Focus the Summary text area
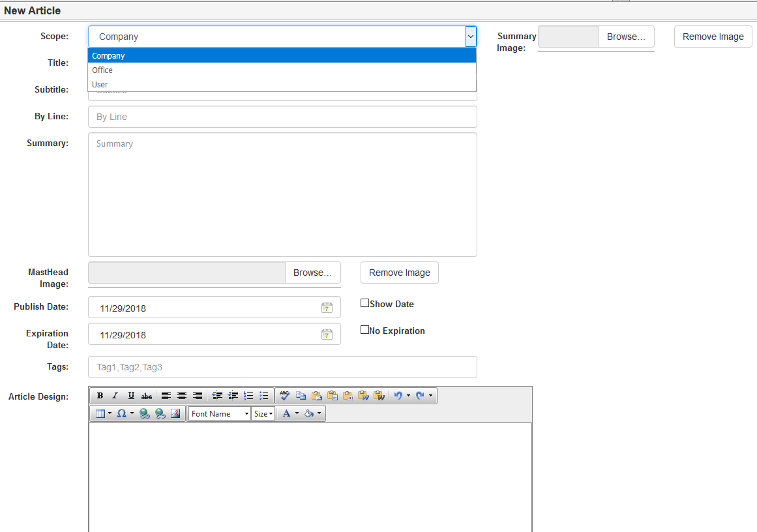This screenshot has height=532, width=757. (282, 194)
